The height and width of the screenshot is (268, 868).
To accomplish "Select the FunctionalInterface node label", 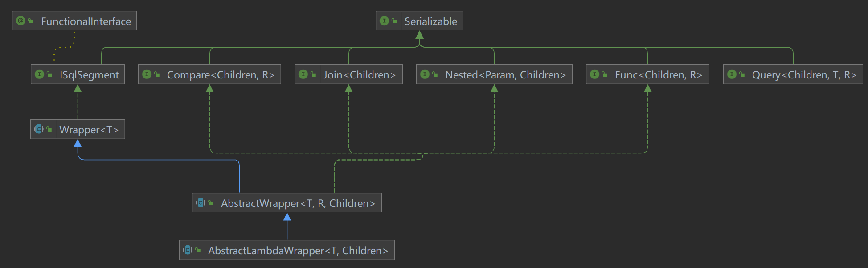I will [x=86, y=21].
